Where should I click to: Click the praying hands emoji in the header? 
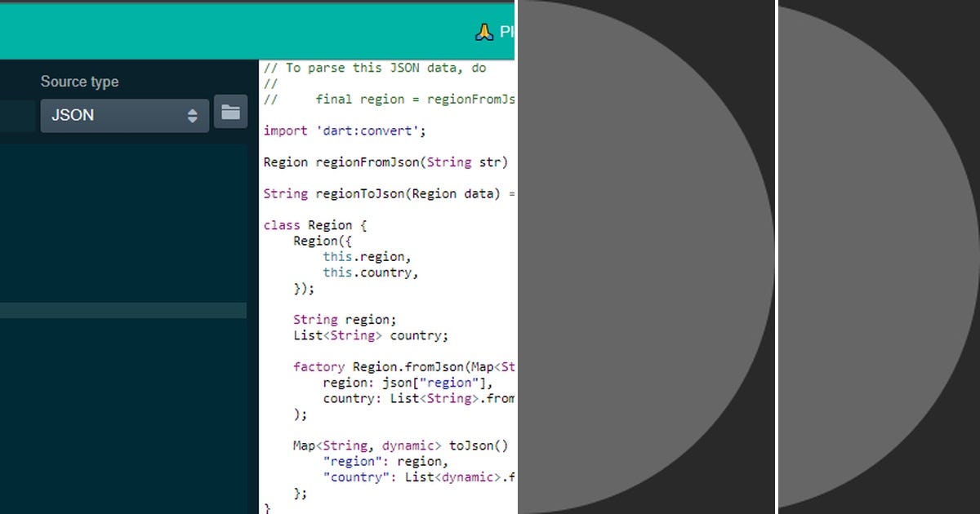(x=484, y=33)
